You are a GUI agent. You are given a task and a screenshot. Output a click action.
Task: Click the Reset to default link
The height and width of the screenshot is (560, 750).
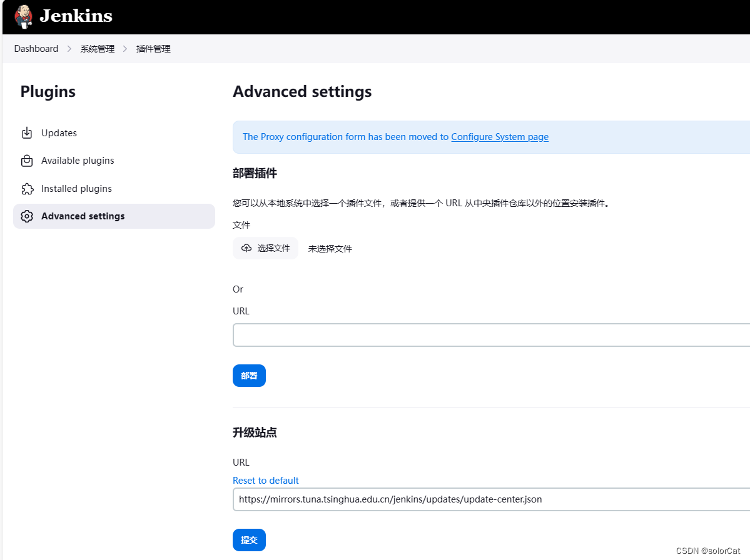tap(265, 480)
